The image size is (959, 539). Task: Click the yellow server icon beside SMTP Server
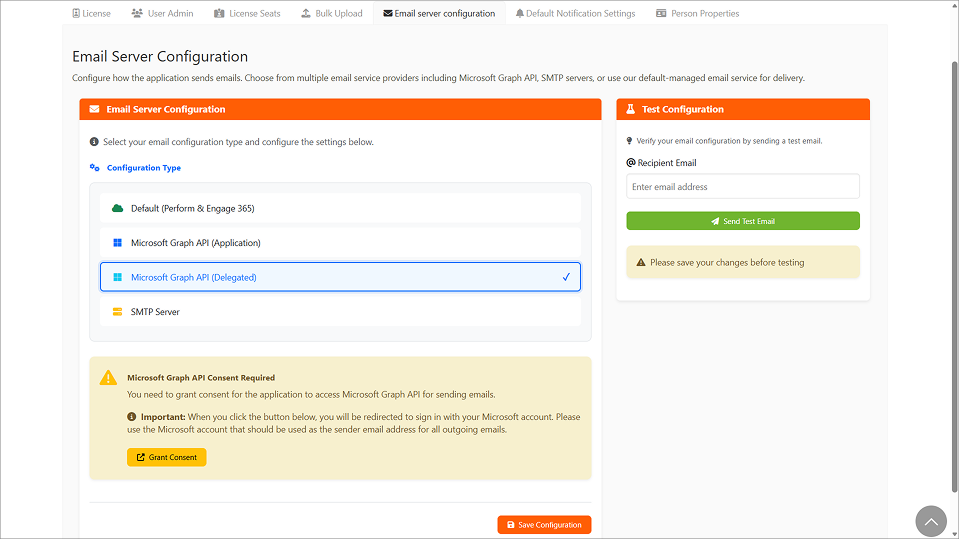coord(117,311)
